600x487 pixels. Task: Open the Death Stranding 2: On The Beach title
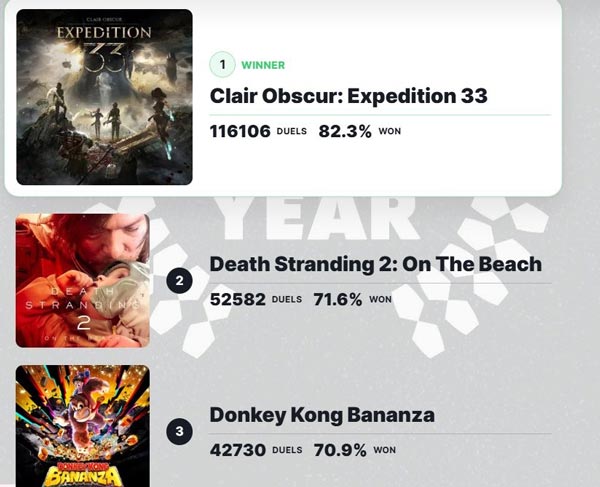(x=375, y=264)
